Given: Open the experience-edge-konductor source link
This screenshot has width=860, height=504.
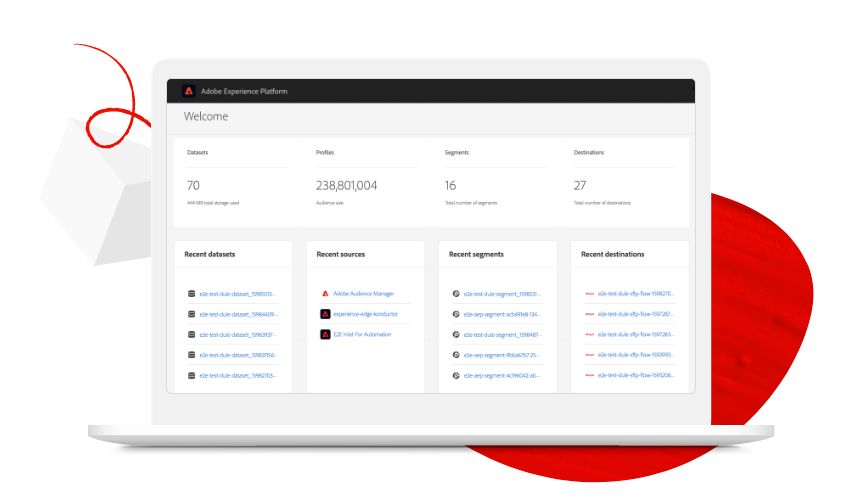Looking at the screenshot, I should point(366,314).
